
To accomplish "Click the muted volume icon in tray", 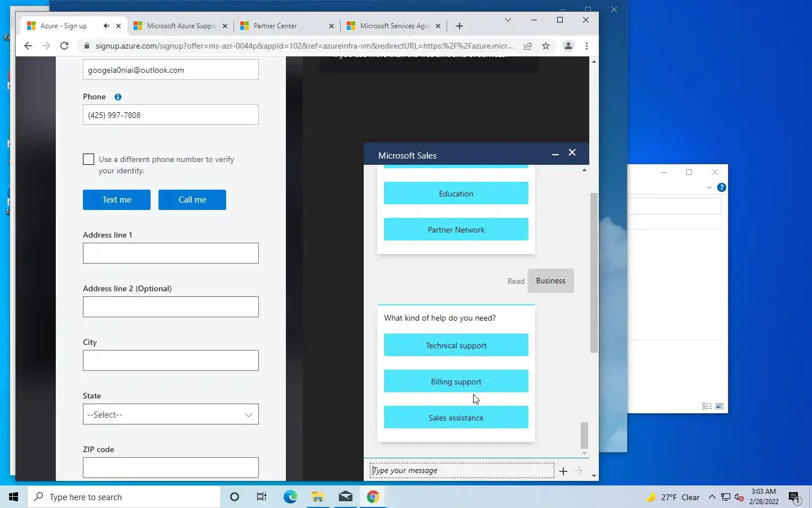I will (x=739, y=497).
